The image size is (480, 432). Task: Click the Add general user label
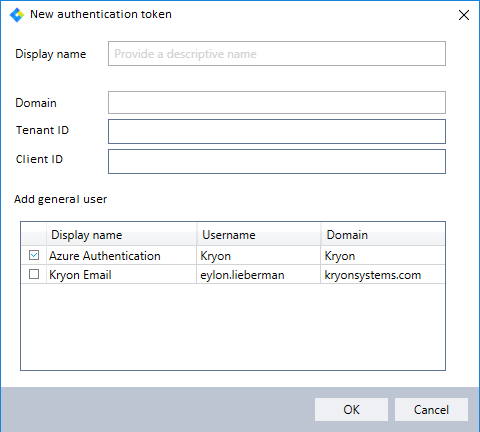pos(60,199)
